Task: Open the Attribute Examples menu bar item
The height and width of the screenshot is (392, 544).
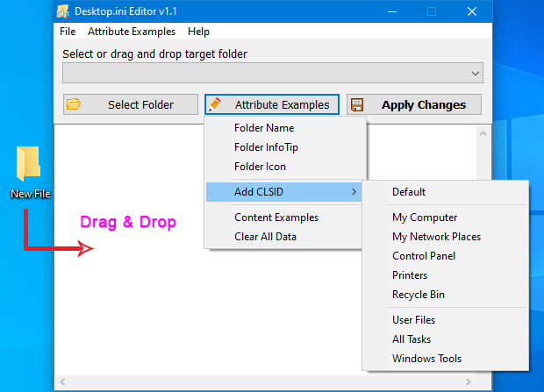Action: pos(132,32)
